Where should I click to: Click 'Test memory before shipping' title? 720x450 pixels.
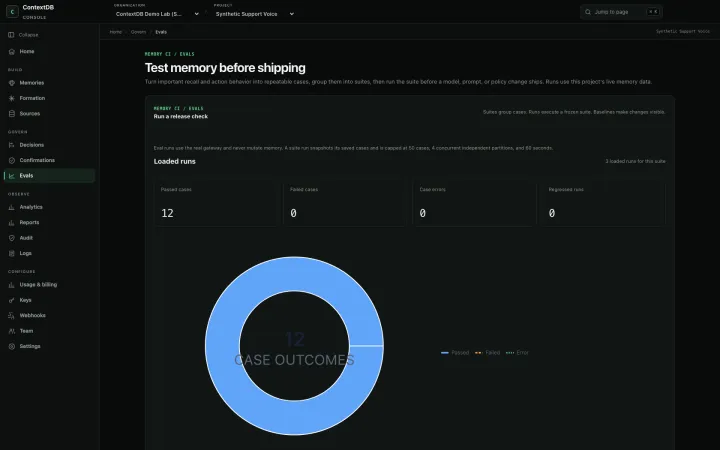[x=225, y=68]
